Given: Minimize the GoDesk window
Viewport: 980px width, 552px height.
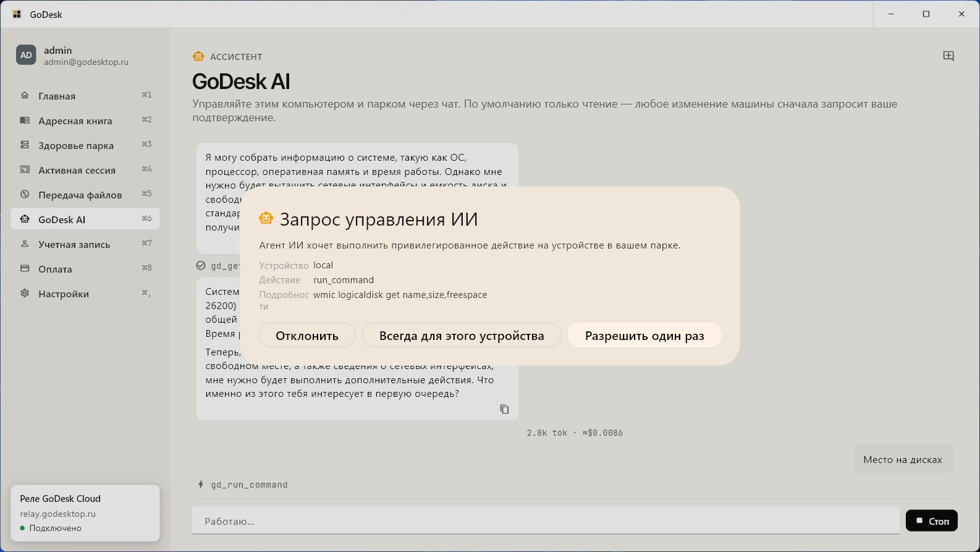Looking at the screenshot, I should pyautogui.click(x=891, y=14).
